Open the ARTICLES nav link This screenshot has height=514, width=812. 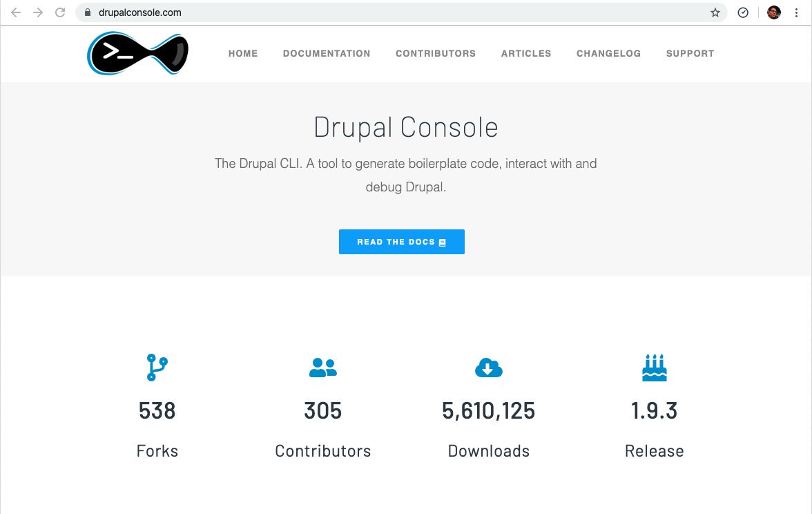pos(526,53)
